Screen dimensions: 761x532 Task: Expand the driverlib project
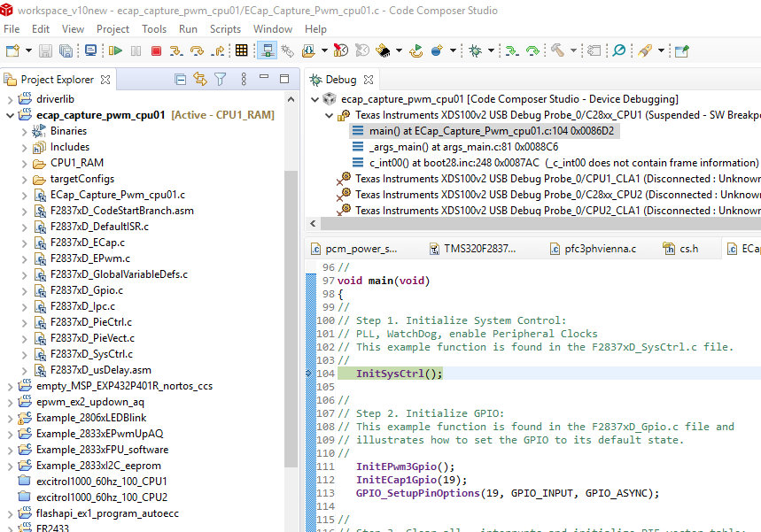11,99
